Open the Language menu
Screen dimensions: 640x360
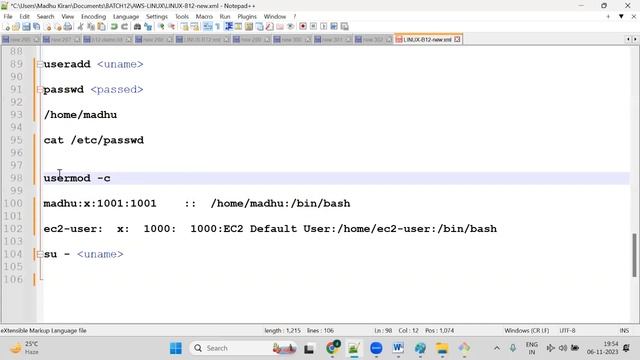126,16
